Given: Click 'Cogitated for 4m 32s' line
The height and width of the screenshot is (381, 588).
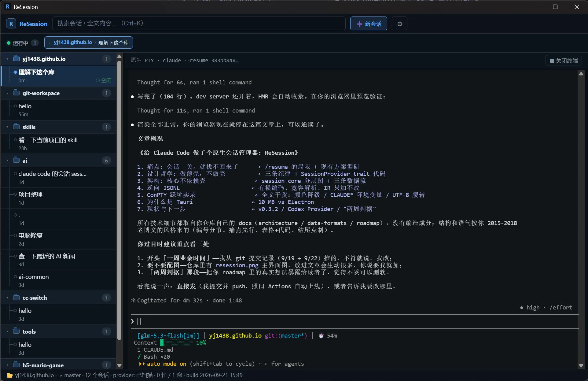Looking at the screenshot, I should 170,300.
